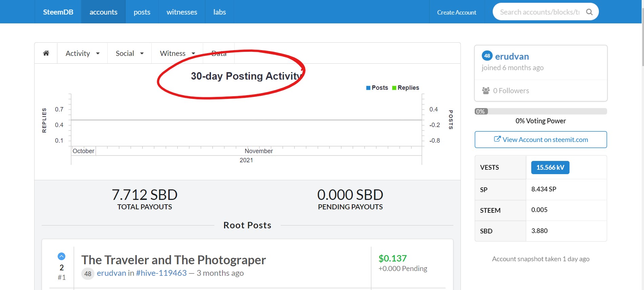Viewport: 644px width, 290px height.
Task: Click erudvan author link in post byline
Action: 111,273
